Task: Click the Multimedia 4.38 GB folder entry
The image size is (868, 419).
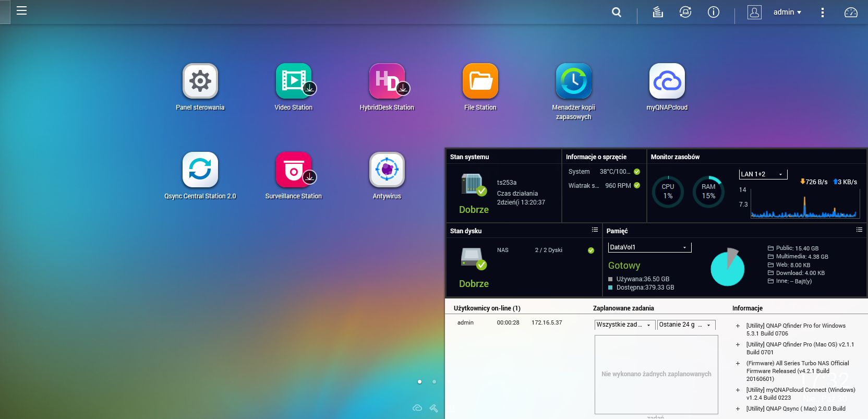Action: [x=798, y=257]
